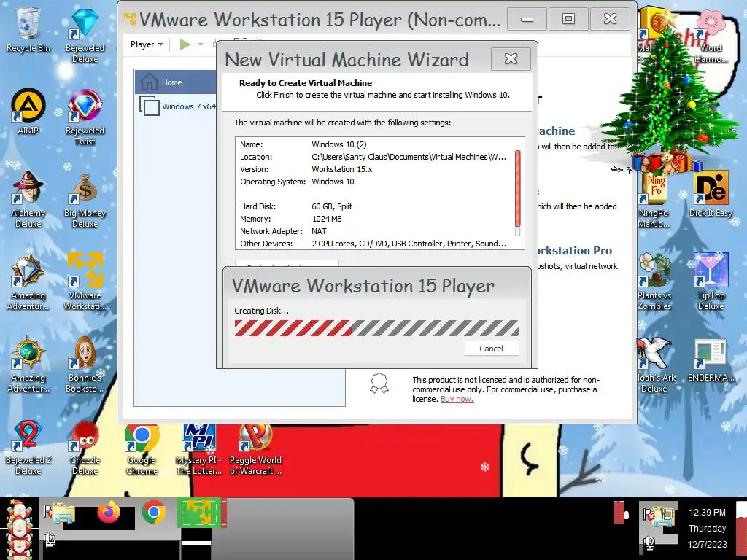Launch the Plants vs Zombies shortcut
The width and height of the screenshot is (747, 560).
point(654,282)
